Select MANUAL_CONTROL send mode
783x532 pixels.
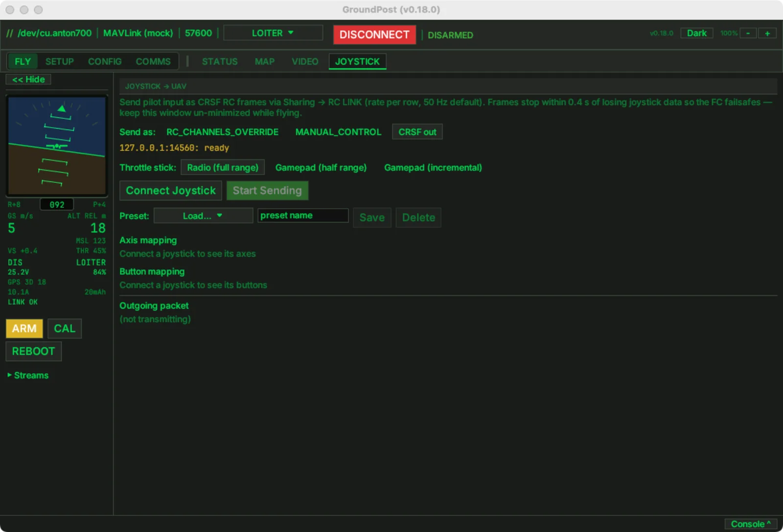click(x=338, y=132)
